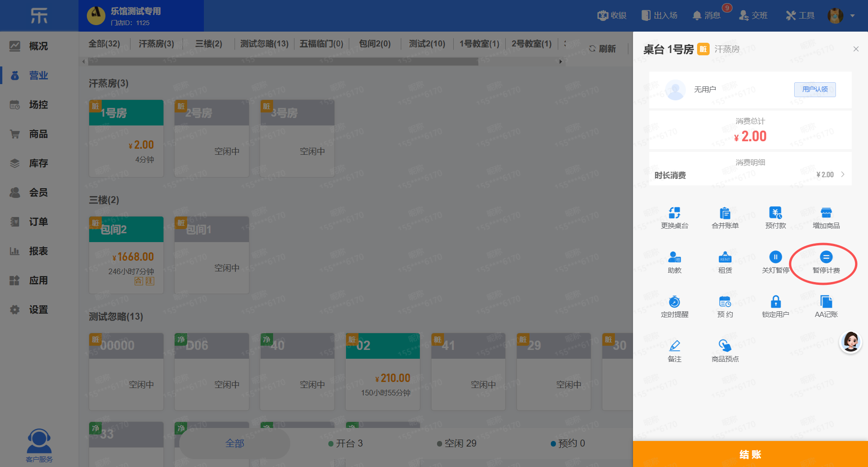Open 报表 reports in sidebar
The image size is (868, 467).
click(39, 251)
